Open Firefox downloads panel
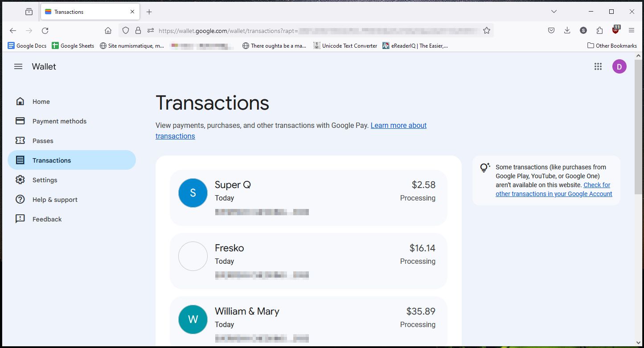 (567, 30)
